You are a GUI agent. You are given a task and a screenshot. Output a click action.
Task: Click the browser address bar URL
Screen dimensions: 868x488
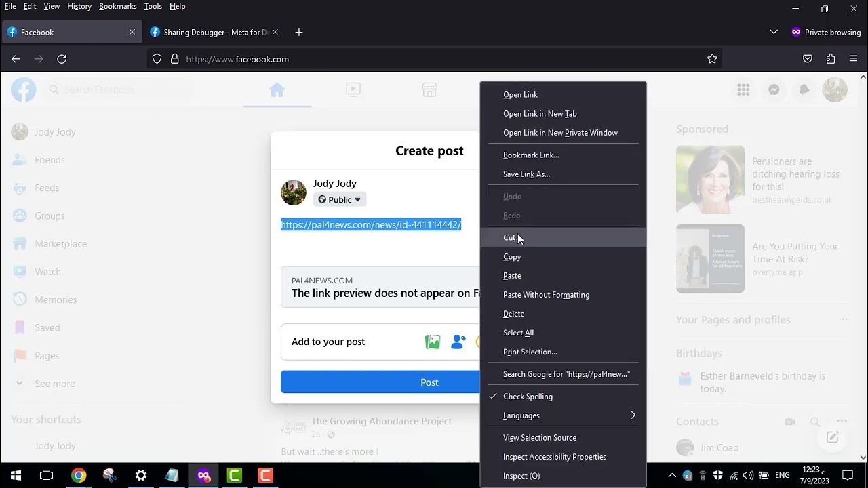click(237, 59)
